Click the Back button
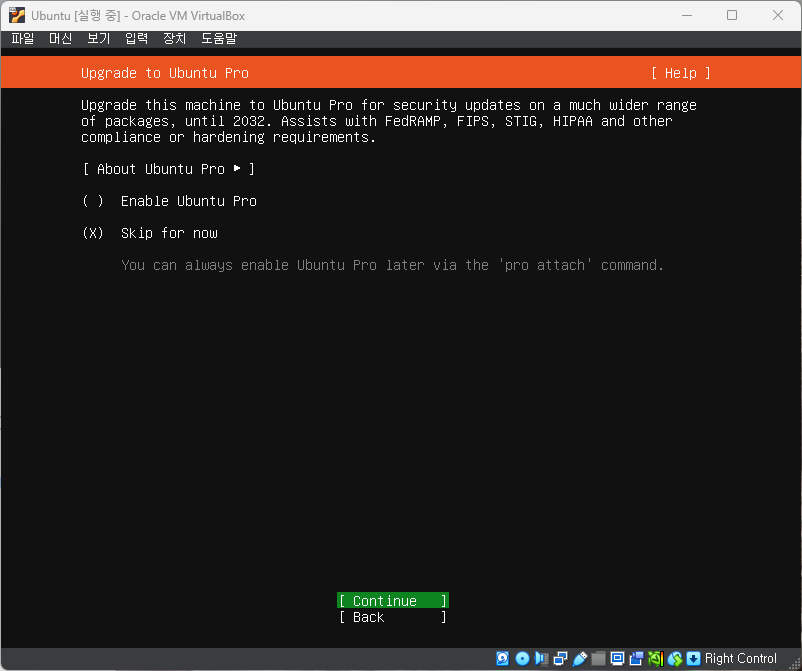Screen dimensions: 802x671 point(393,617)
